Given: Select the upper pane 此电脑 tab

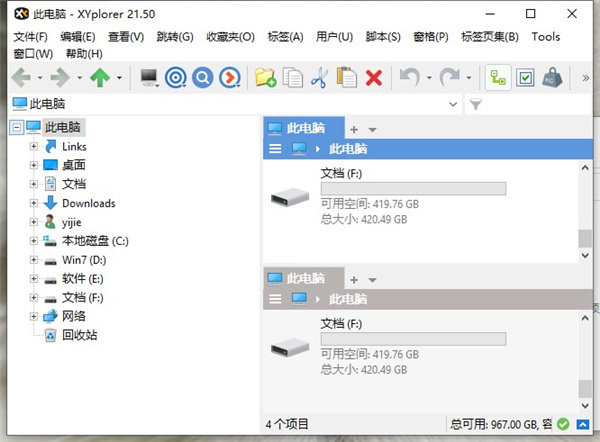Looking at the screenshot, I should pos(304,128).
